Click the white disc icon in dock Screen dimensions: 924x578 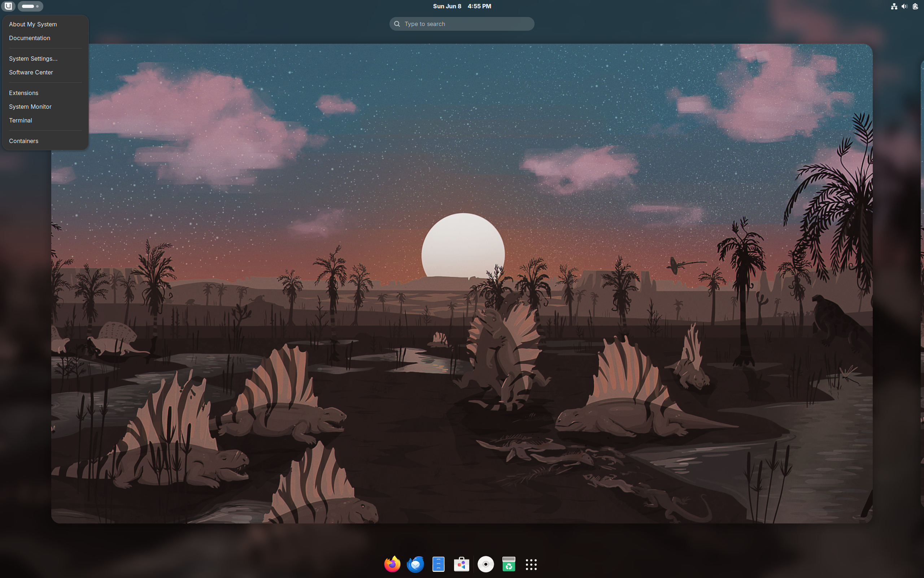pyautogui.click(x=486, y=564)
